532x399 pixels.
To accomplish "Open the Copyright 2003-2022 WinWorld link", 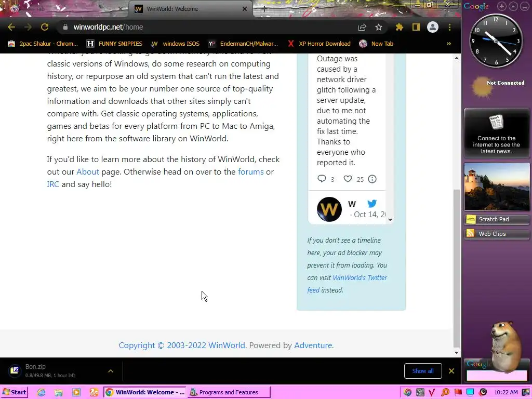I will click(x=182, y=345).
